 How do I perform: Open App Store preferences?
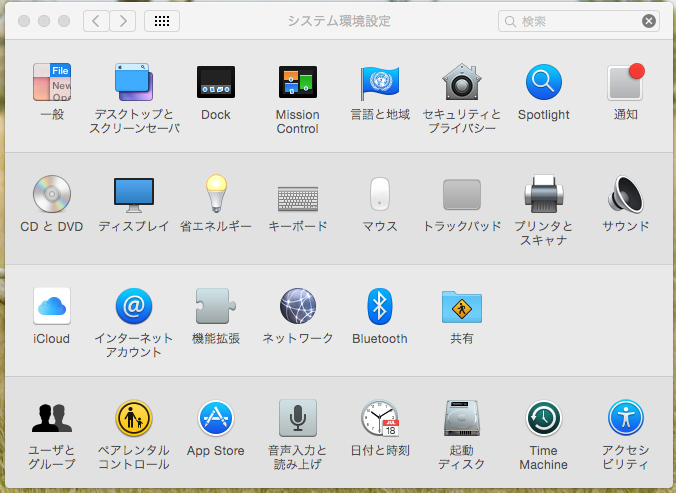pos(216,418)
